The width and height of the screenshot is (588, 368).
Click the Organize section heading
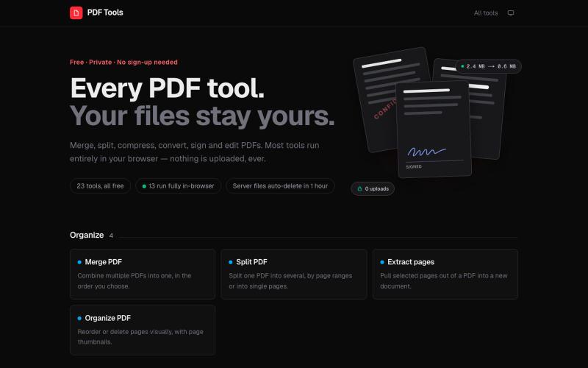[87, 235]
